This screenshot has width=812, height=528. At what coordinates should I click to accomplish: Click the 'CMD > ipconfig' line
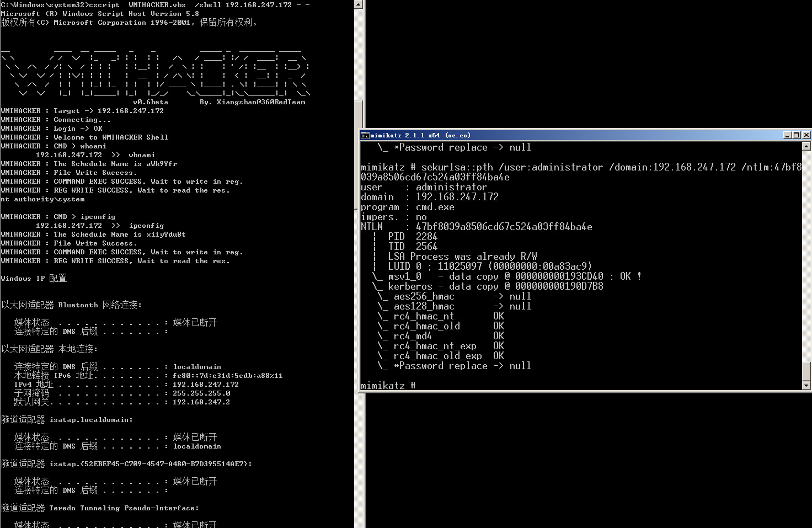58,216
